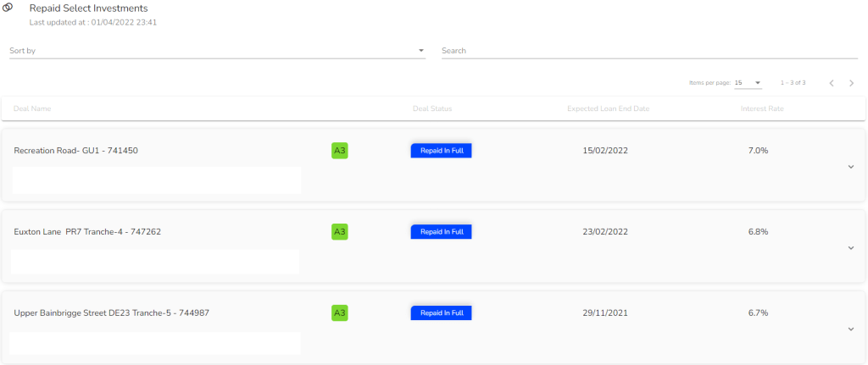Go to previous page arrow
Screen dimensions: 868x365
(x=832, y=83)
